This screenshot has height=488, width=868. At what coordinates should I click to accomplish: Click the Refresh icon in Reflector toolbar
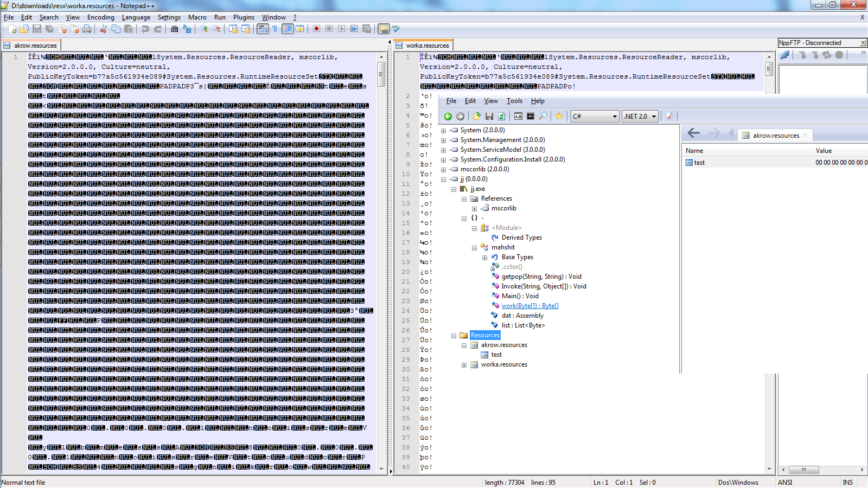pos(501,116)
